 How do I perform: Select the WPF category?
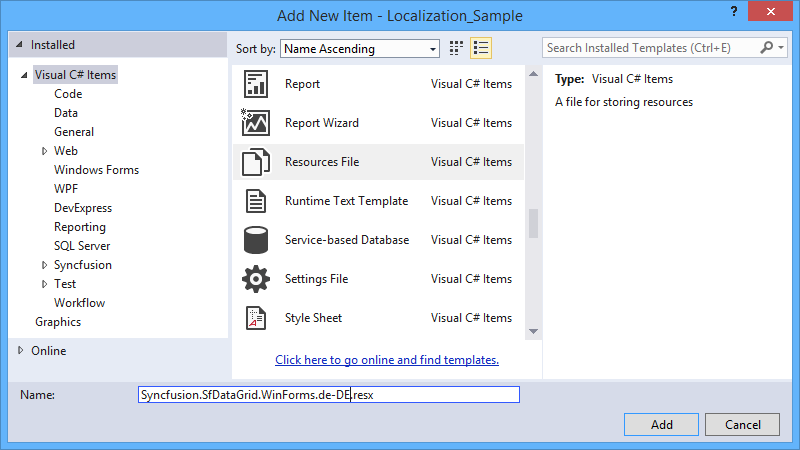tap(66, 189)
